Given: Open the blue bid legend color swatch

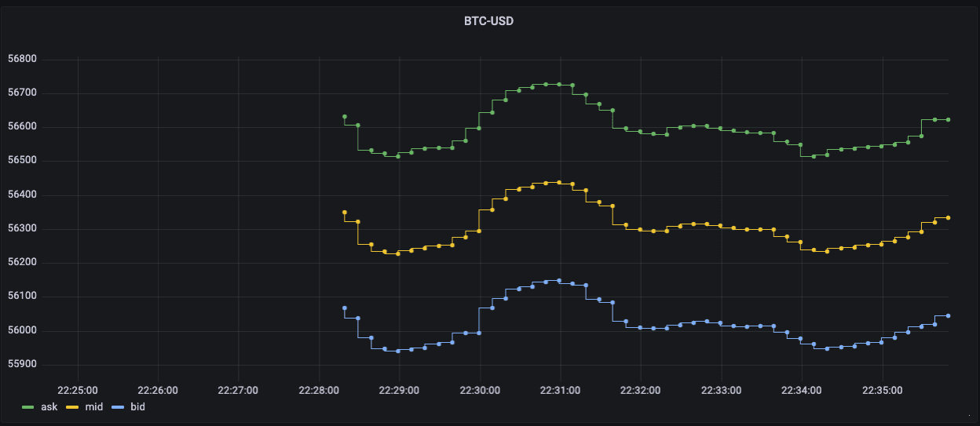Looking at the screenshot, I should pyautogui.click(x=116, y=407).
